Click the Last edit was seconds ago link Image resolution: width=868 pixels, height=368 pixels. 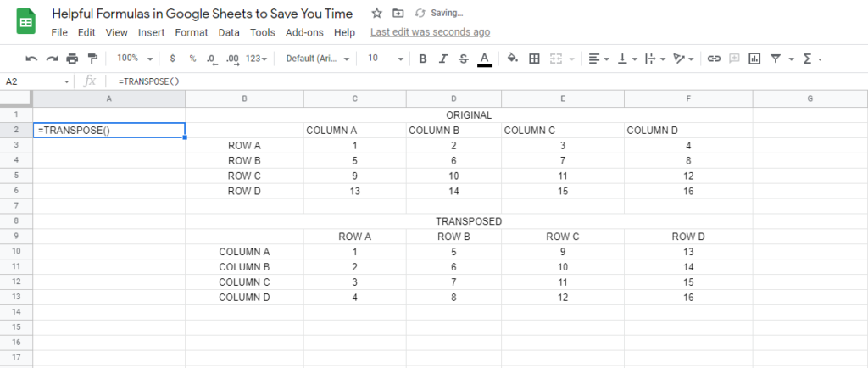[x=430, y=32]
